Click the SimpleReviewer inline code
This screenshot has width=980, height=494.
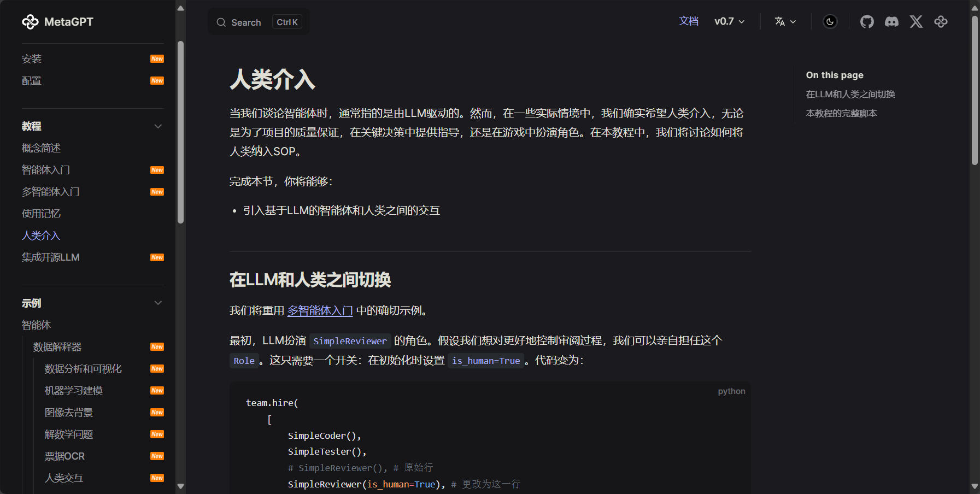pos(350,341)
